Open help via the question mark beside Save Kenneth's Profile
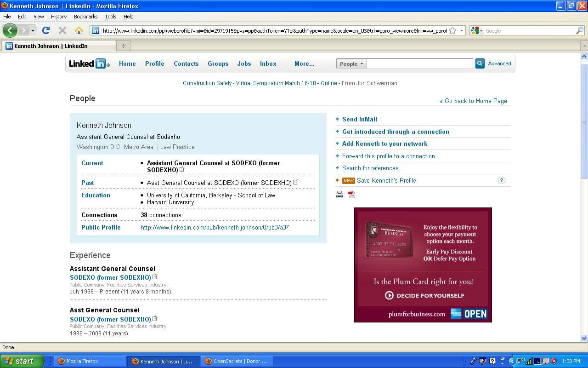 tap(502, 180)
